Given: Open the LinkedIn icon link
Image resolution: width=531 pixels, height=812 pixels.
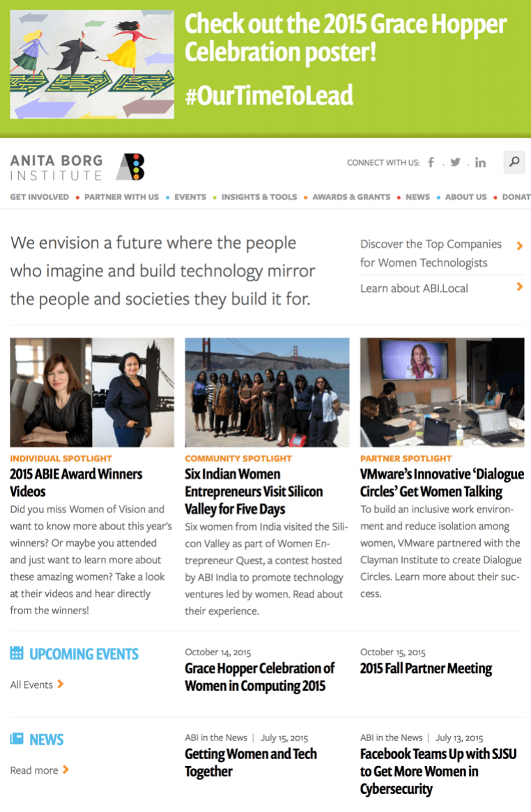Looking at the screenshot, I should 481,163.
